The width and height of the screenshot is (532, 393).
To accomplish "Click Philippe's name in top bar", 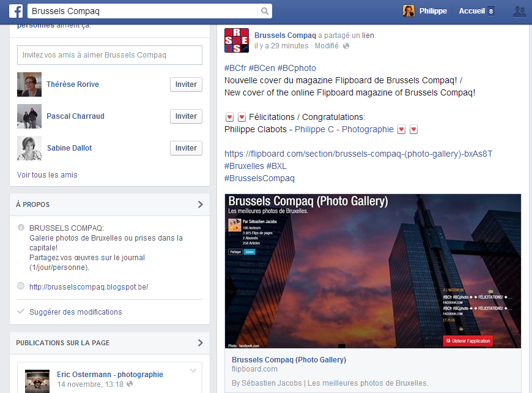I will pyautogui.click(x=433, y=11).
